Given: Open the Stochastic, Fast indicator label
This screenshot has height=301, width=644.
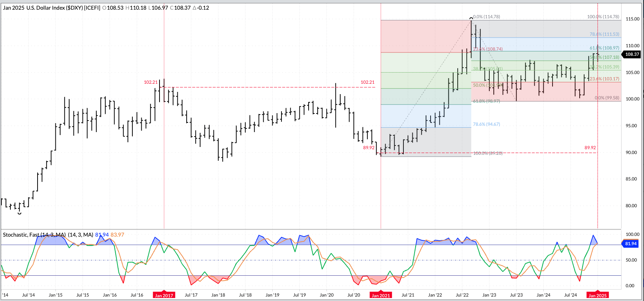Looking at the screenshot, I should (34, 235).
